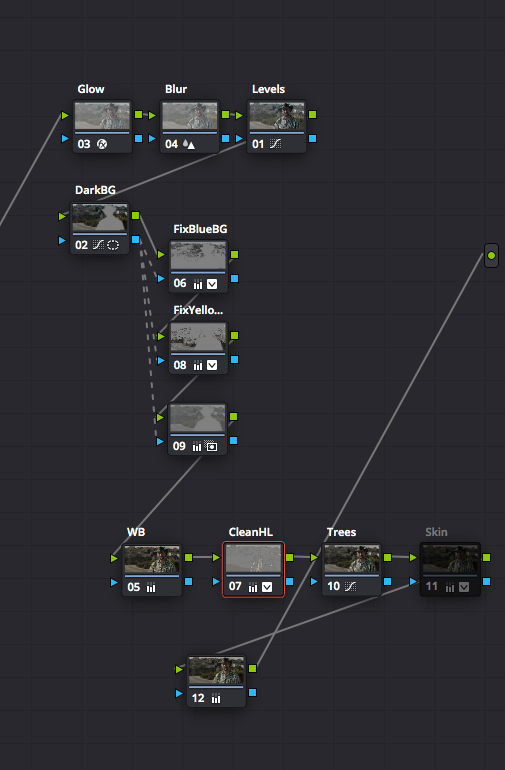The height and width of the screenshot is (770, 505).
Task: Click the green RGB output on Levels node
Action: coord(312,114)
